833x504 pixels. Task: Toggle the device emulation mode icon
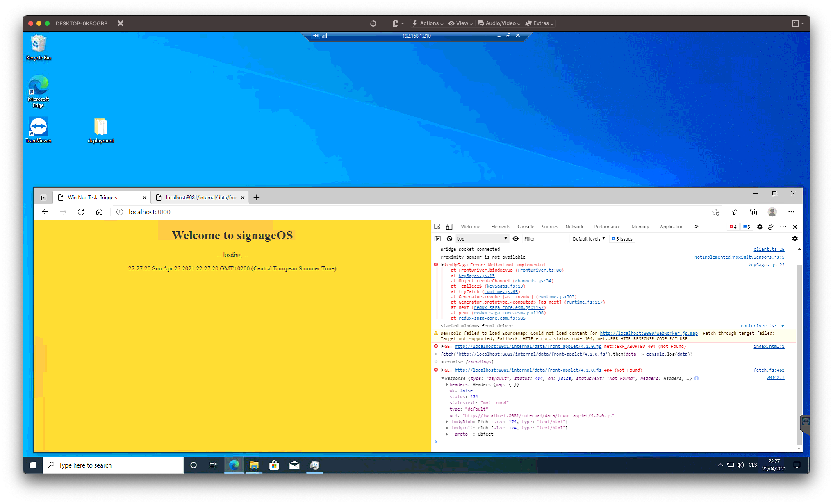(x=449, y=227)
